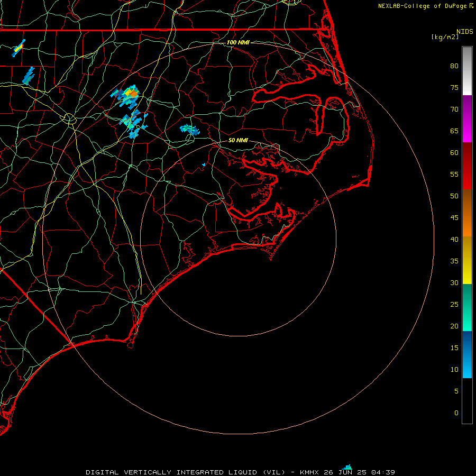Pick the blue segment of the color bar
This screenshot has height=476, width=476.
pyautogui.click(x=467, y=354)
